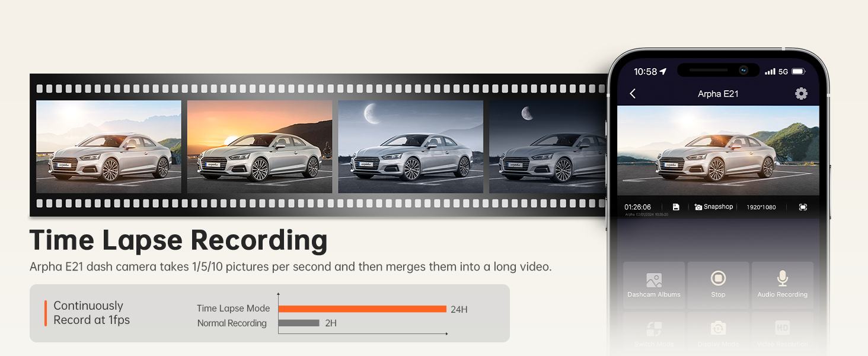This screenshot has height=356, width=868.
Task: Select the sunset car film frame
Action: coord(260,147)
